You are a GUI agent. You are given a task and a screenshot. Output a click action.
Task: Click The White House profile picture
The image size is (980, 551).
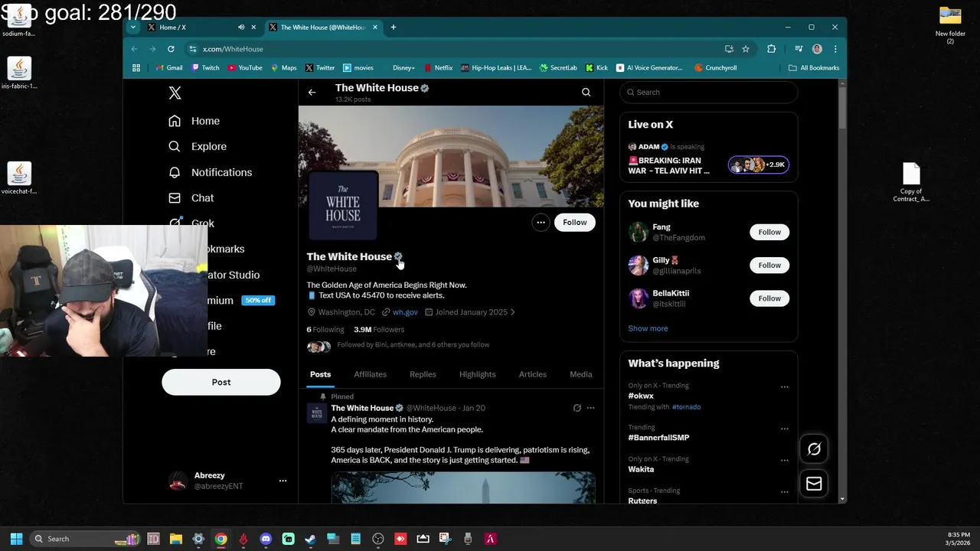pos(343,205)
